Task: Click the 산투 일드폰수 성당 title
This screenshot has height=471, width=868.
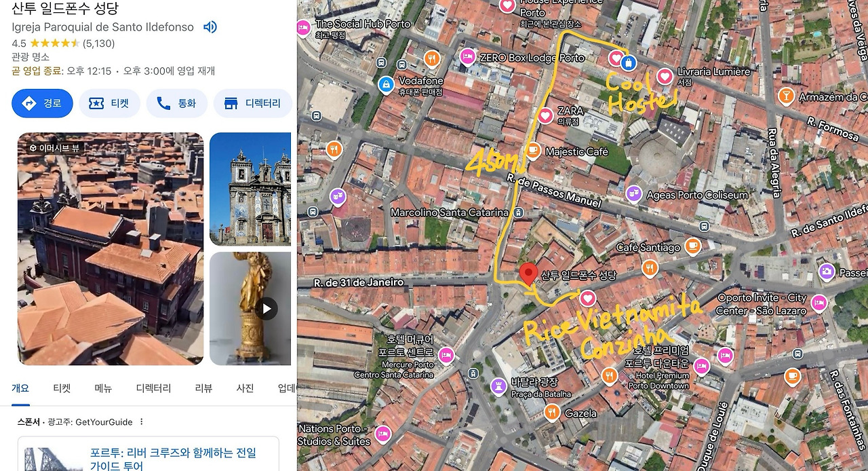Action: point(65,8)
